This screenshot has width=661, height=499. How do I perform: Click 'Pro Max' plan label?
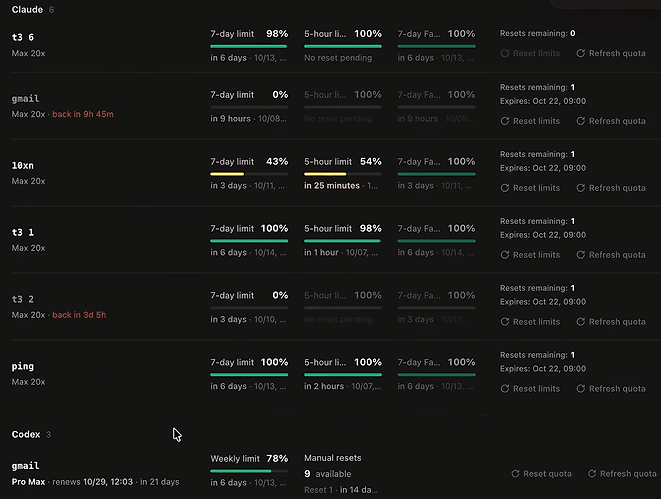pos(28,482)
